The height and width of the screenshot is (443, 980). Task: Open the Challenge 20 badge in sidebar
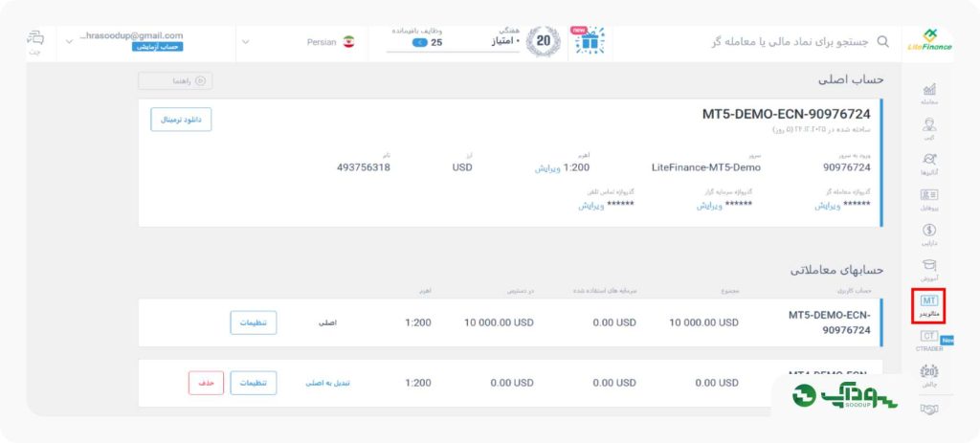tap(928, 376)
